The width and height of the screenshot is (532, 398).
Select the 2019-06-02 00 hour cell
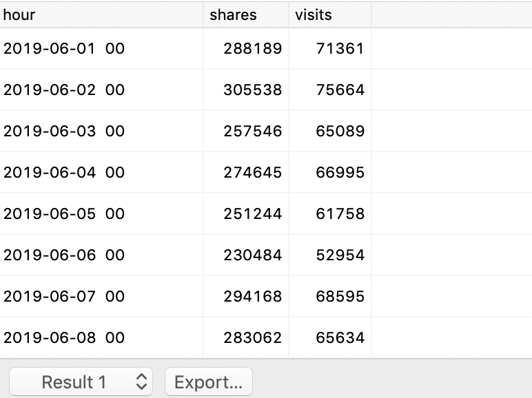coord(64,90)
